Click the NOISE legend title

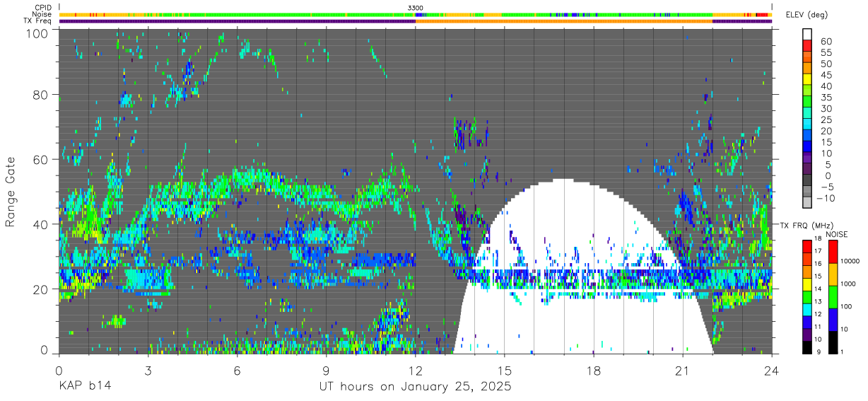[x=836, y=234]
